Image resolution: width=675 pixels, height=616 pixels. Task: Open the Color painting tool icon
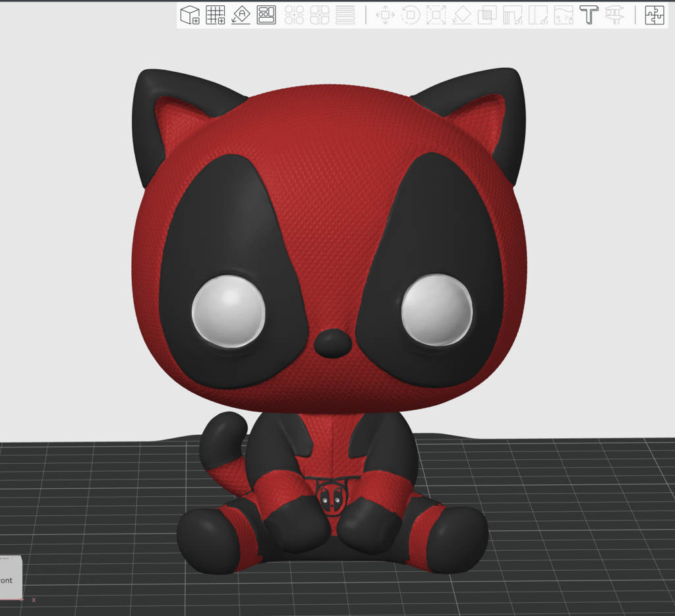pos(564,15)
